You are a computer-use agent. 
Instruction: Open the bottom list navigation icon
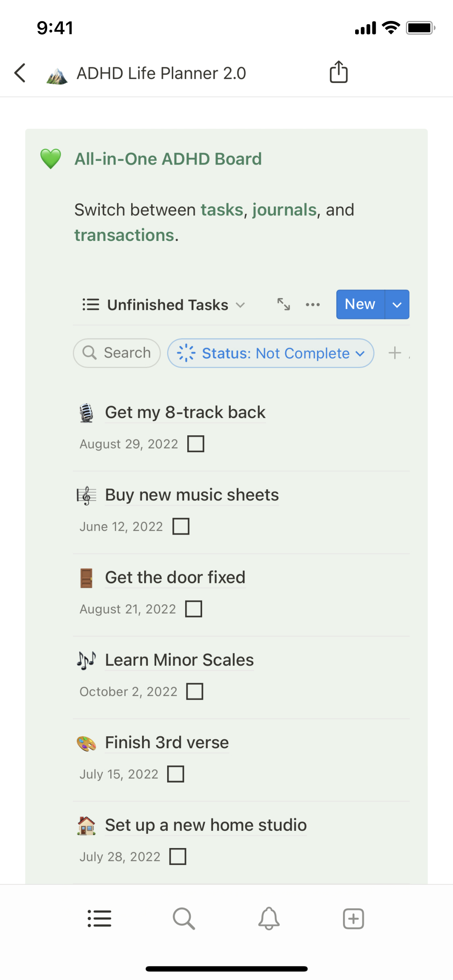(x=99, y=918)
